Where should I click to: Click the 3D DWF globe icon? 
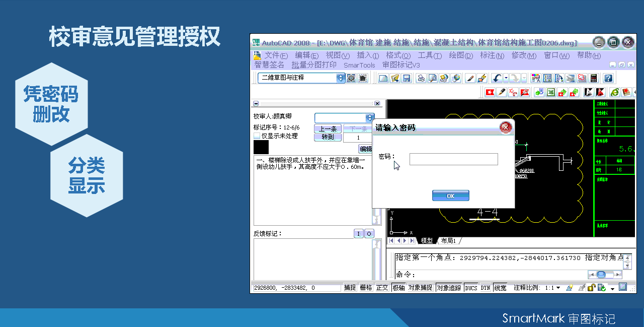(456, 79)
